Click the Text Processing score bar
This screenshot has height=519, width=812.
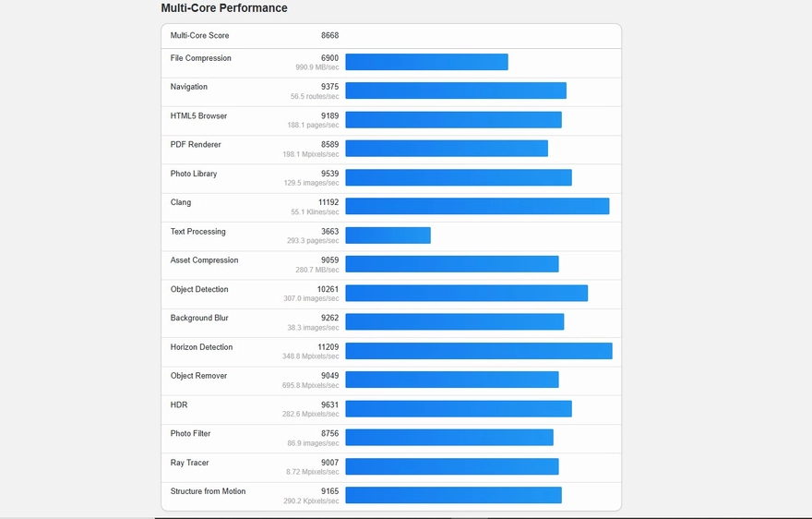click(x=388, y=235)
